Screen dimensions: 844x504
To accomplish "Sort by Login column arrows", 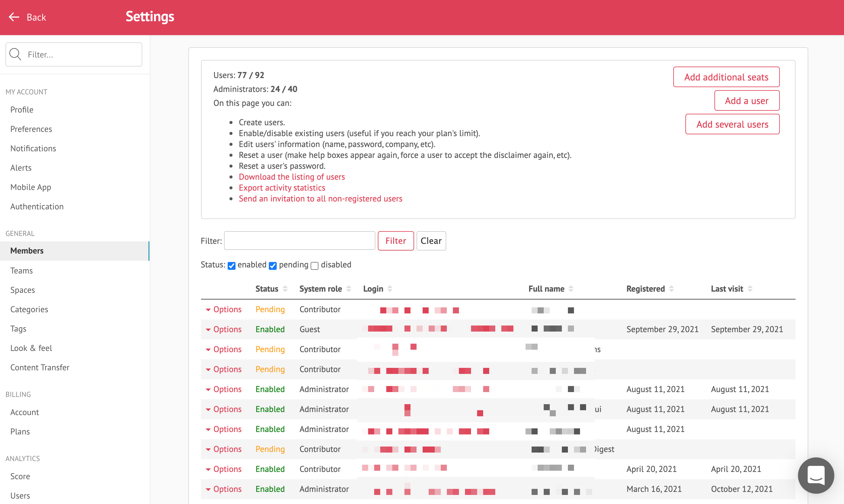I will (390, 289).
